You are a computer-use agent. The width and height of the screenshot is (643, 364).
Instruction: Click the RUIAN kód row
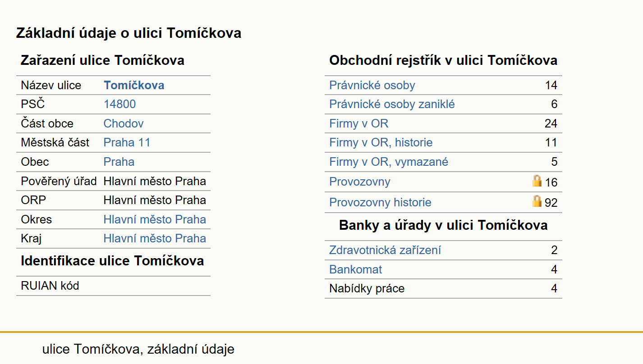(x=113, y=286)
